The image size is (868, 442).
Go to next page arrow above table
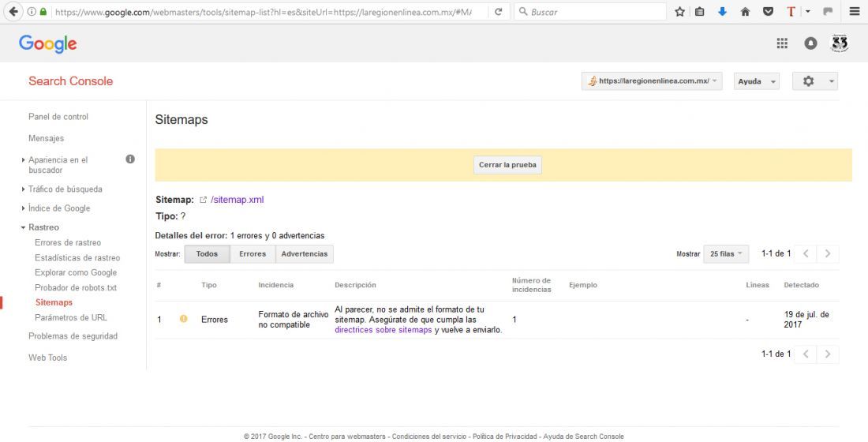(828, 253)
